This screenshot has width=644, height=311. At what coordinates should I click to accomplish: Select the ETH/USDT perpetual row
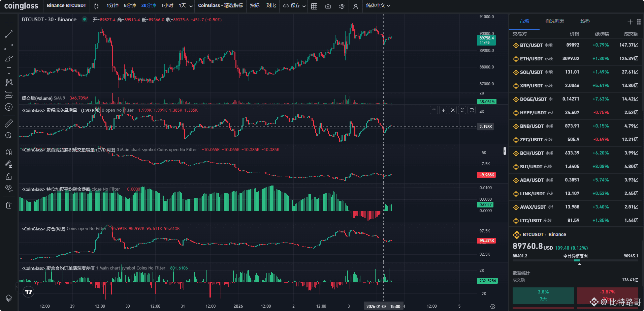tap(576, 59)
